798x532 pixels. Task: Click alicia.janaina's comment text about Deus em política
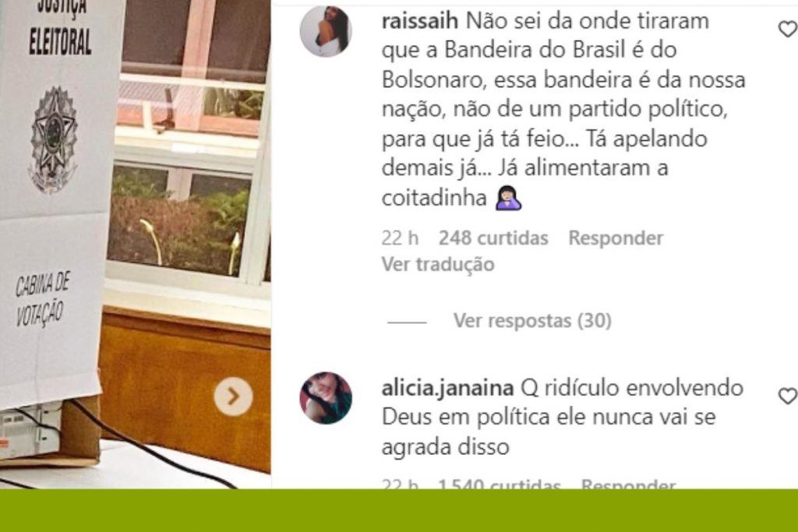563,417
